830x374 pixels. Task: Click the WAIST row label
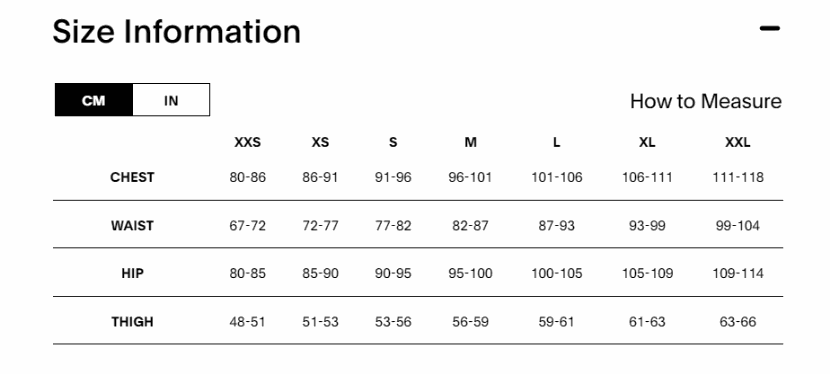(x=132, y=226)
